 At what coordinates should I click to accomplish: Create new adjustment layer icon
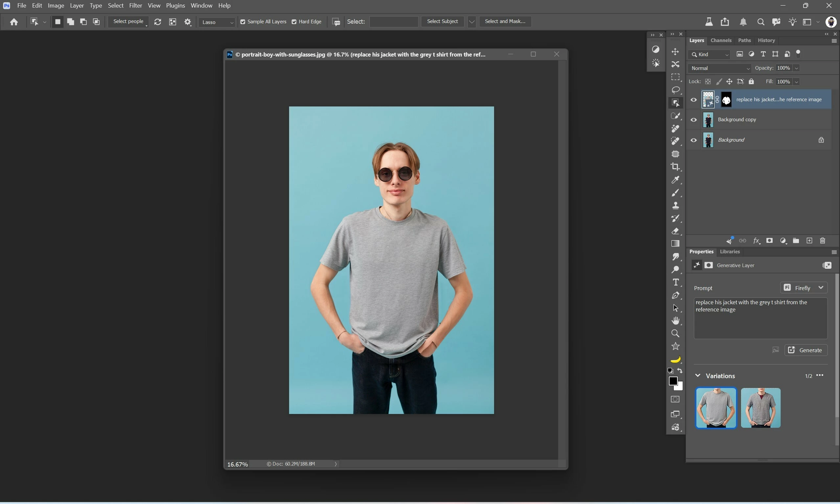point(783,241)
